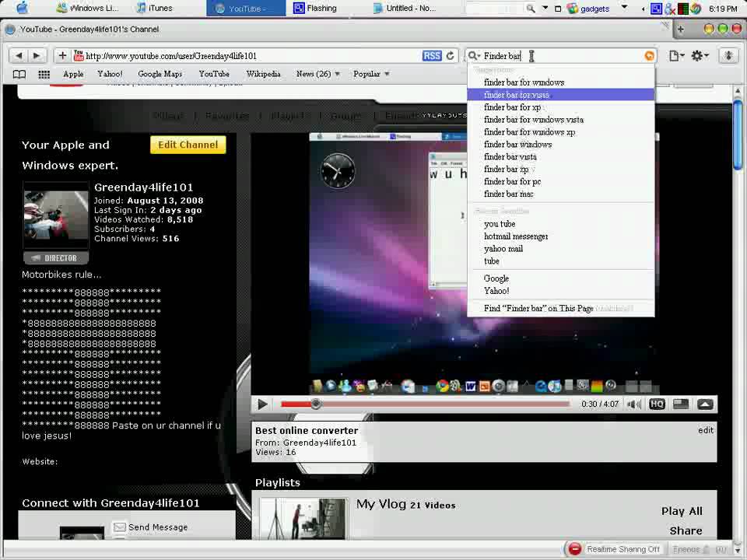Open the Yahoo! bookmark

(110, 75)
